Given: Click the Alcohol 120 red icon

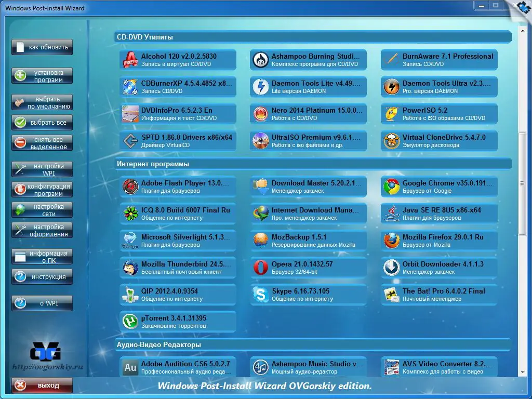Looking at the screenshot, I should click(x=130, y=60).
